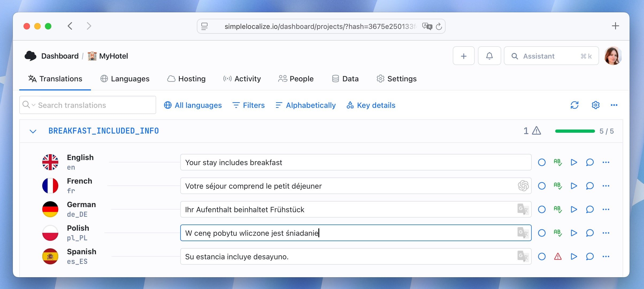Click the spell-check AB icon on English row
Screen dimensions: 644x289
558,162
